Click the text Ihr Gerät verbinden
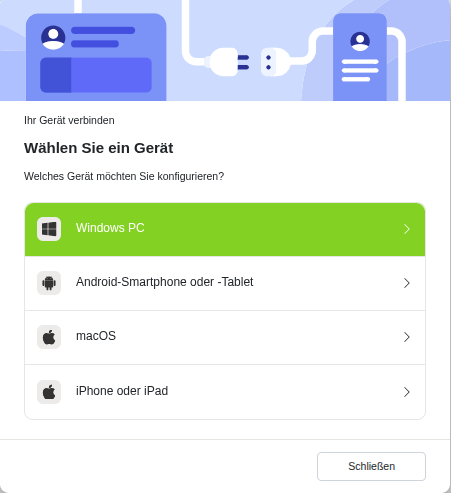451x493 pixels. [x=69, y=120]
